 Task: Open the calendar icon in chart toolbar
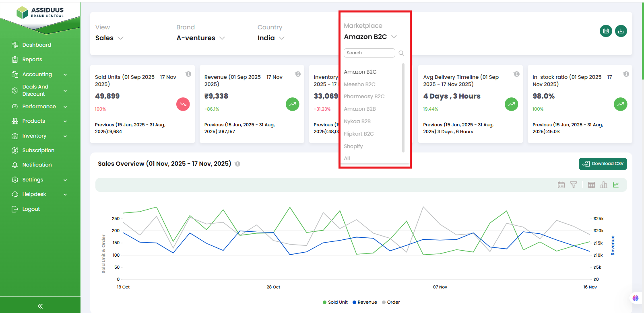point(561,185)
